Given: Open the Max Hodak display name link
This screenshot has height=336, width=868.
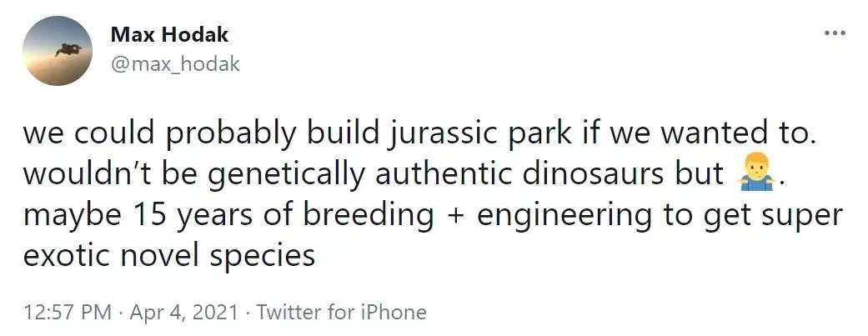Looking at the screenshot, I should click(x=169, y=35).
